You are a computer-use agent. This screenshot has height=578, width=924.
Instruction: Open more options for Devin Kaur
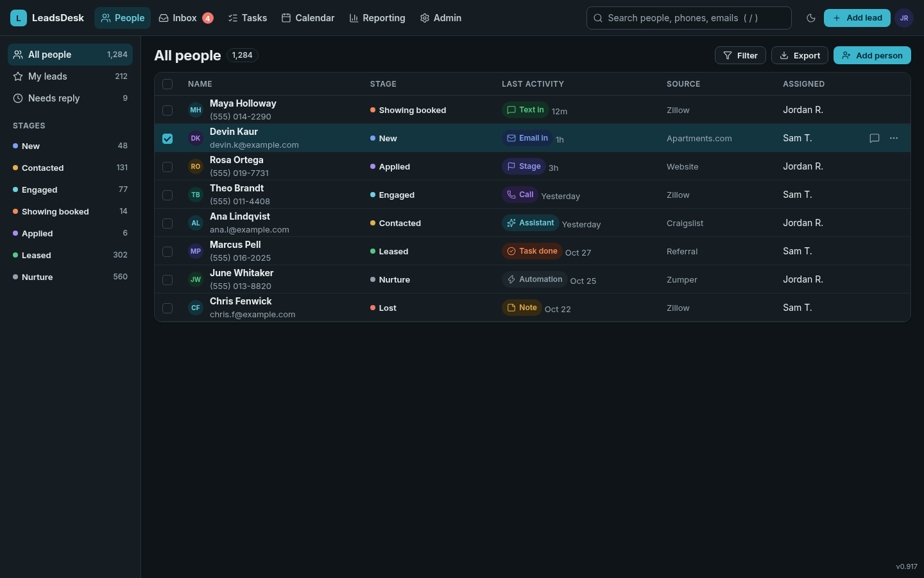coord(894,138)
